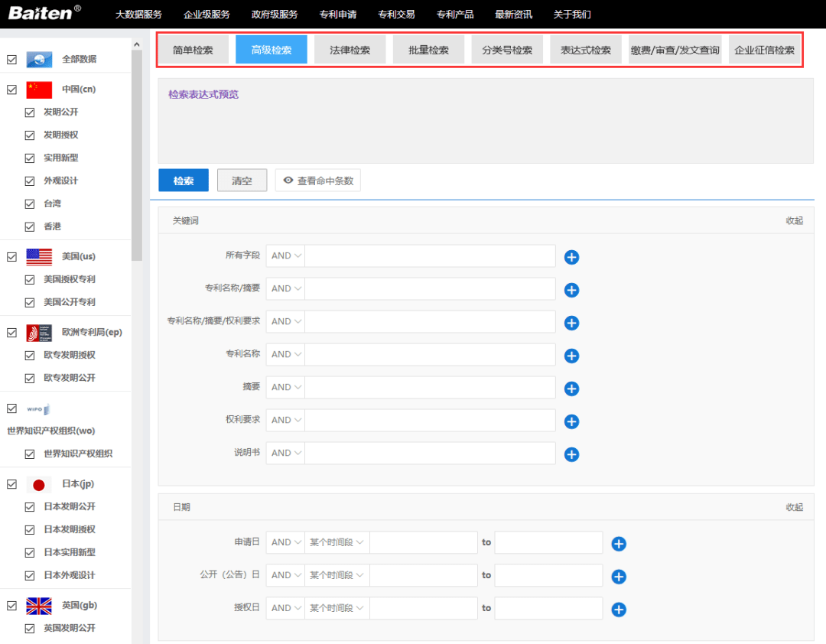Screen dimensions: 826x644
Task: Collapse the 关键词 section via 收起
Action: tap(794, 220)
